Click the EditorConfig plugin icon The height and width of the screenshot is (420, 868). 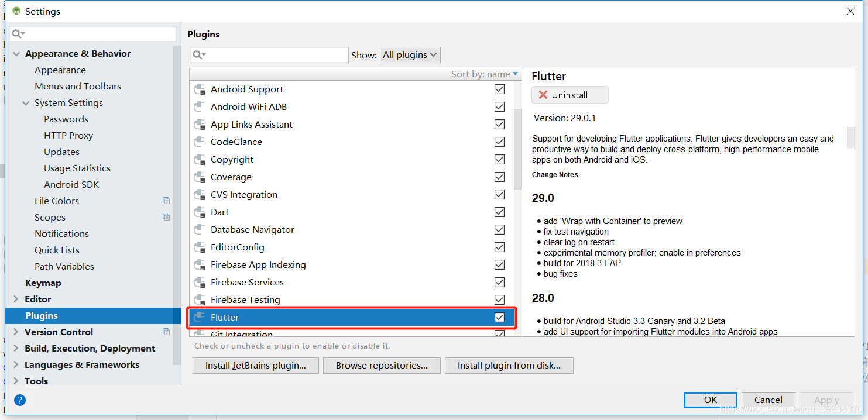(200, 247)
